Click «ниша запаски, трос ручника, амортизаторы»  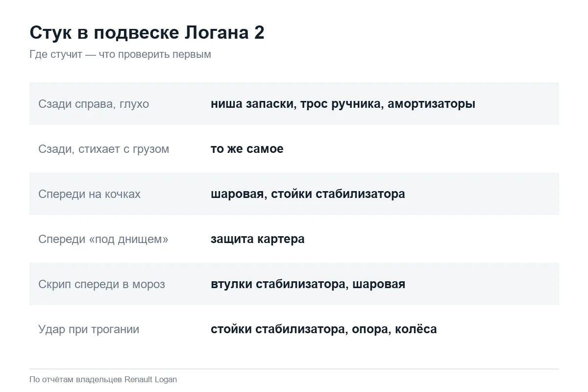[x=343, y=104]
